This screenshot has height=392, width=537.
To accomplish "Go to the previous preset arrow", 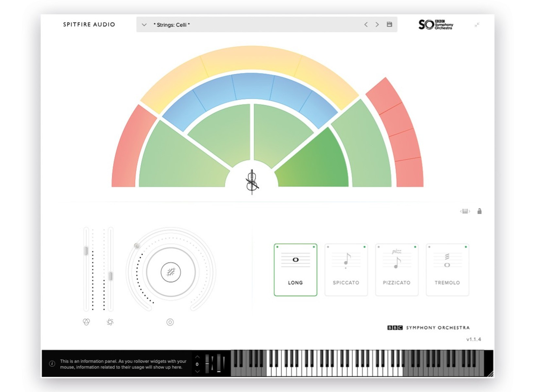I will point(366,24).
